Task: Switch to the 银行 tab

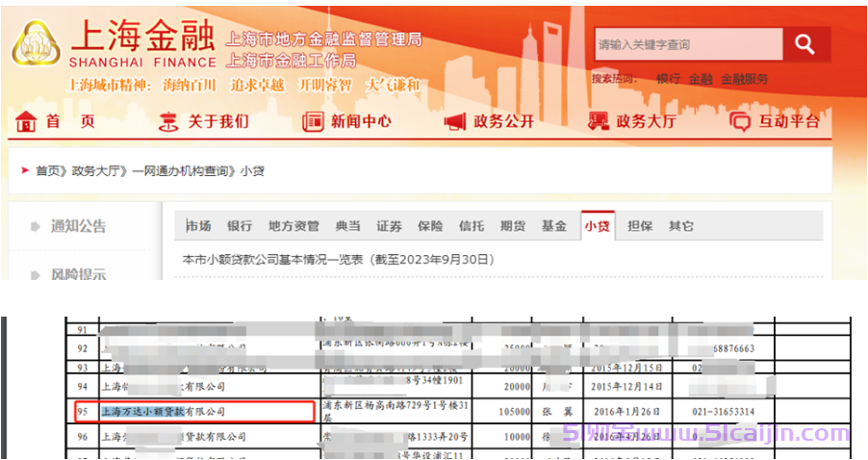Action: [240, 226]
